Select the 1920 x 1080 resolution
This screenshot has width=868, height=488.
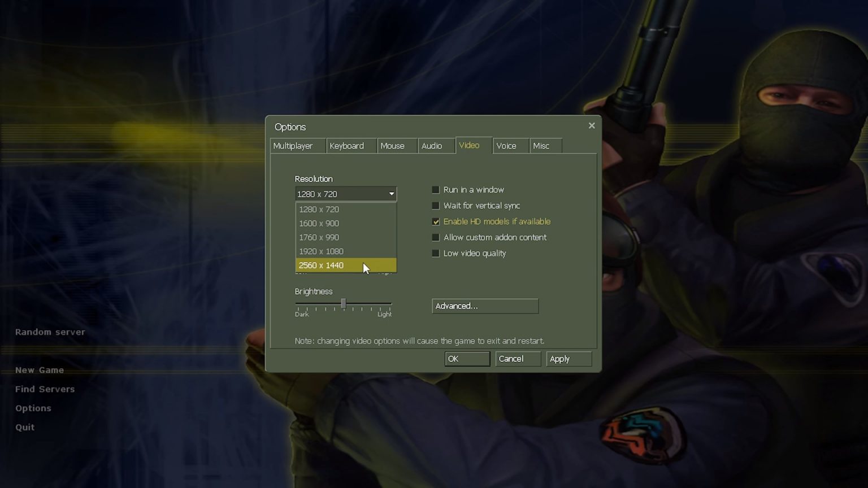pos(321,251)
